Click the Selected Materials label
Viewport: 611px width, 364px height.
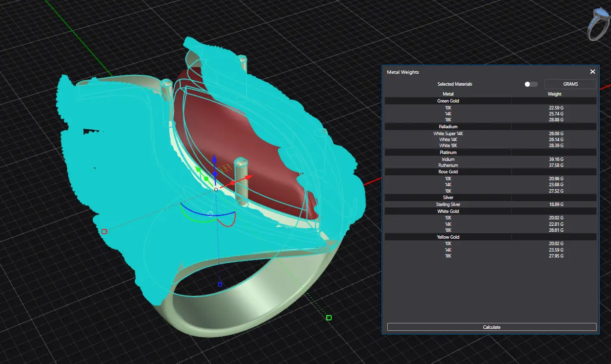click(x=455, y=84)
